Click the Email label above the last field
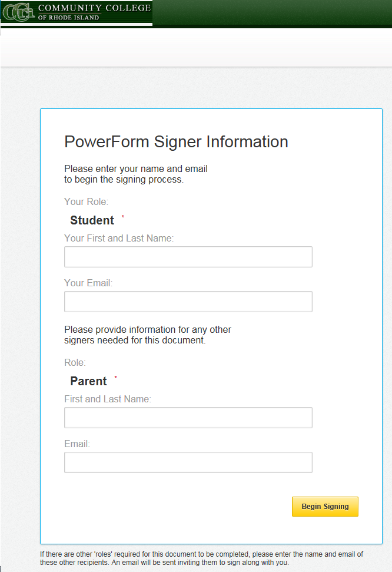This screenshot has height=572, width=392. [77, 444]
